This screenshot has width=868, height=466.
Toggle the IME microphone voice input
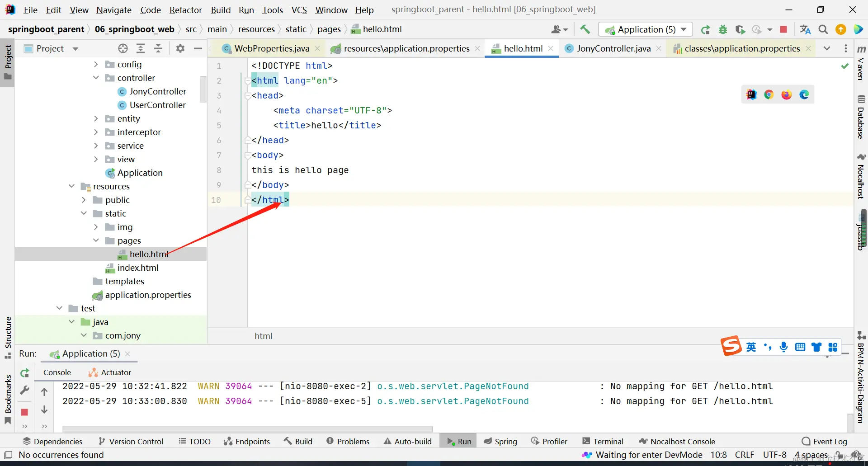(x=783, y=347)
